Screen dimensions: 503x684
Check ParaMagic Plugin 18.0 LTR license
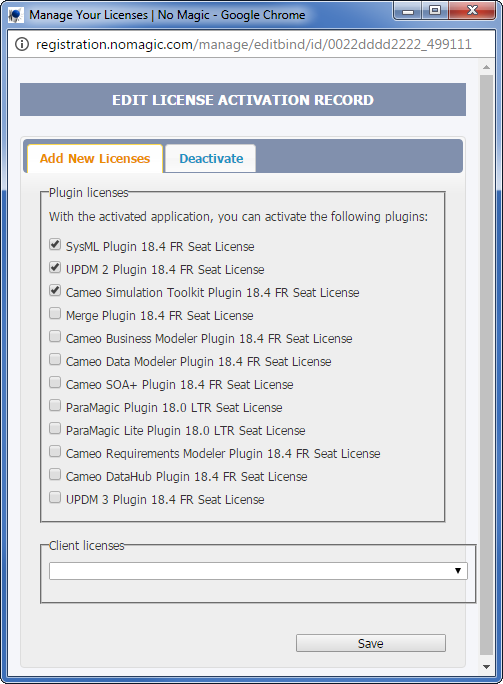tap(55, 405)
